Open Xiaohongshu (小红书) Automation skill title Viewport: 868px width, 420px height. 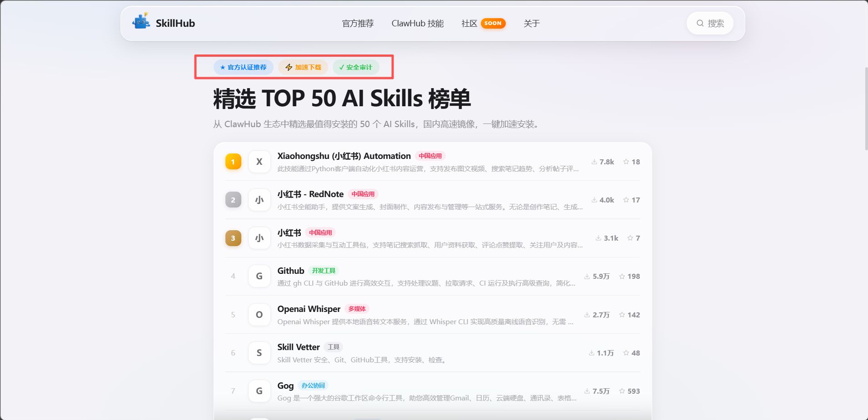pyautogui.click(x=344, y=156)
